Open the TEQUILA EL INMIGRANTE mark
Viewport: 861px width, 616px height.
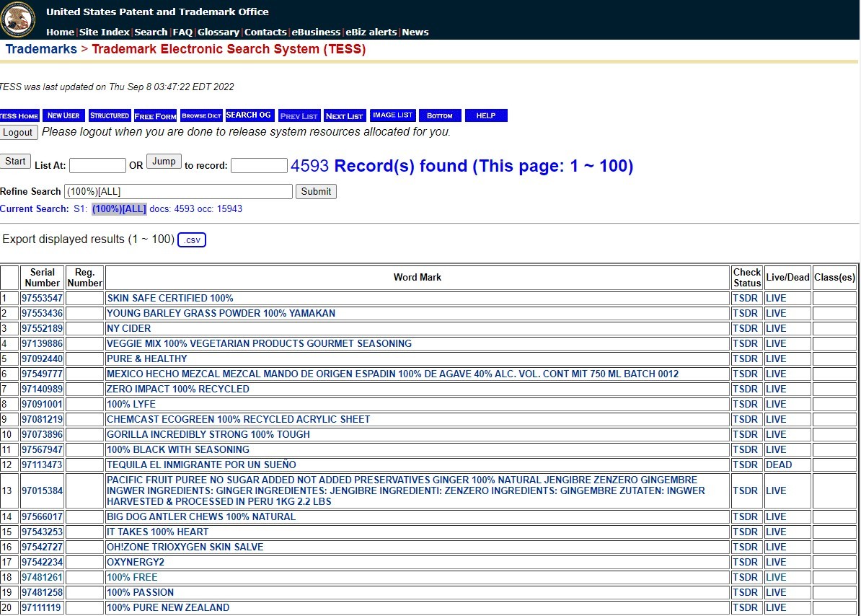point(201,465)
